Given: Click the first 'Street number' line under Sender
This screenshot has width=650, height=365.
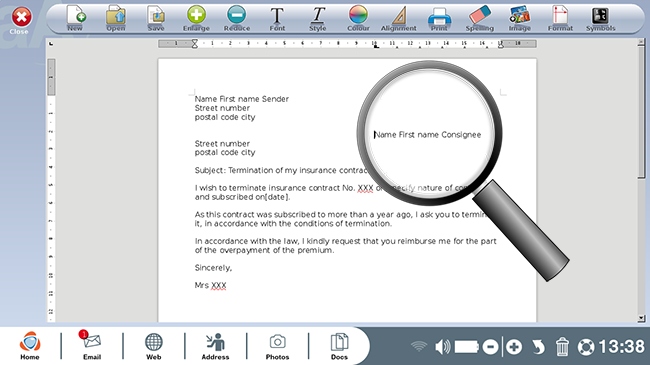Looking at the screenshot, I should [222, 108].
